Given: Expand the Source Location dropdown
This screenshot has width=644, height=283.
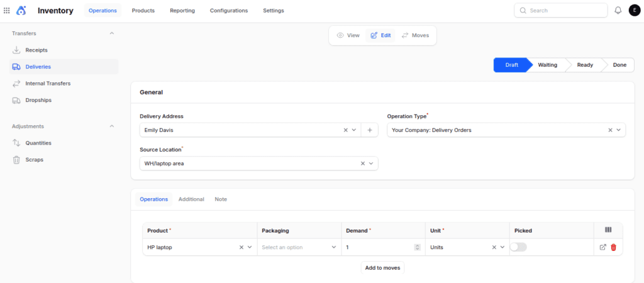Looking at the screenshot, I should coord(371,164).
